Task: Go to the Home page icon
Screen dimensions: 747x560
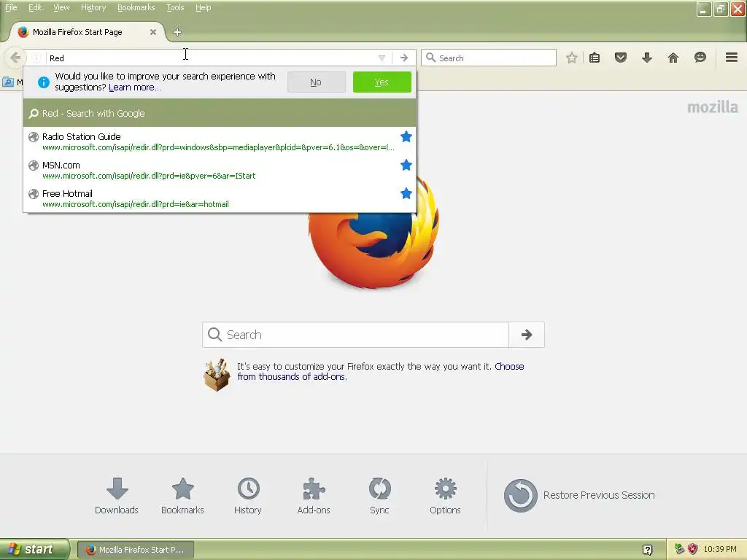Action: click(x=673, y=58)
